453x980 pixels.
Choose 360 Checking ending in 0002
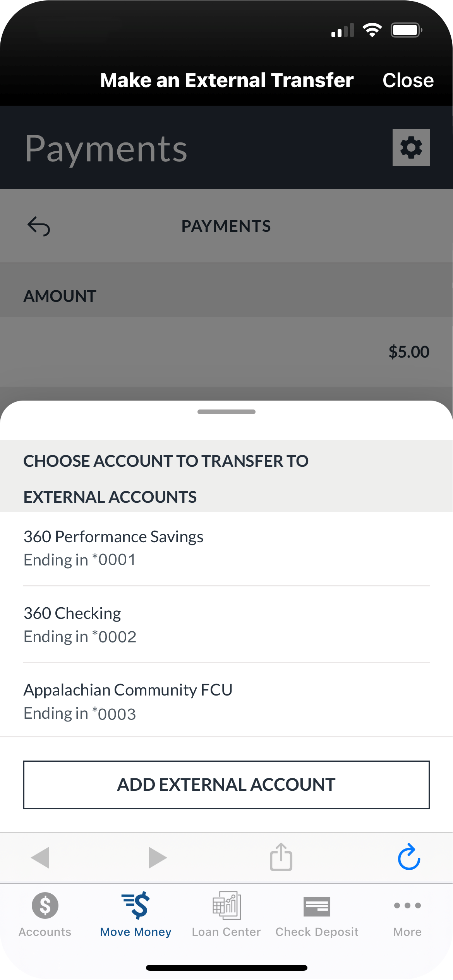tap(226, 625)
